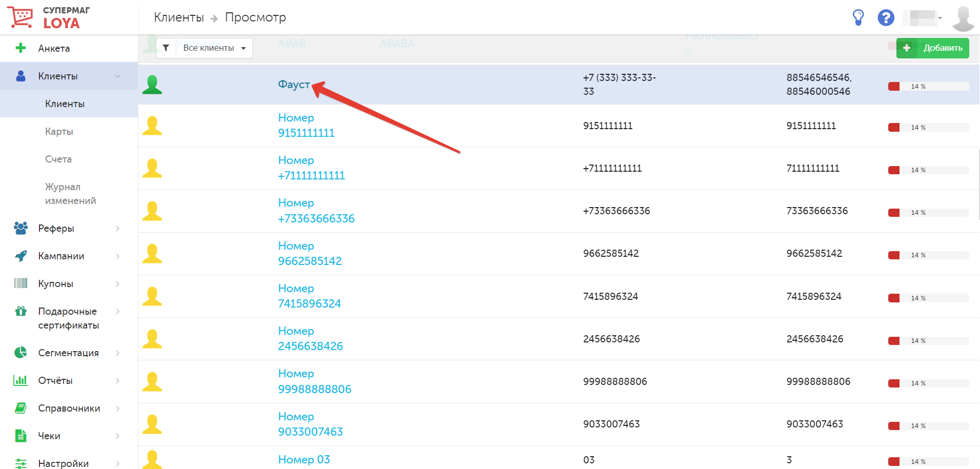This screenshot has height=469, width=980.
Task: Click the Фауст client name link
Action: pos(294,84)
